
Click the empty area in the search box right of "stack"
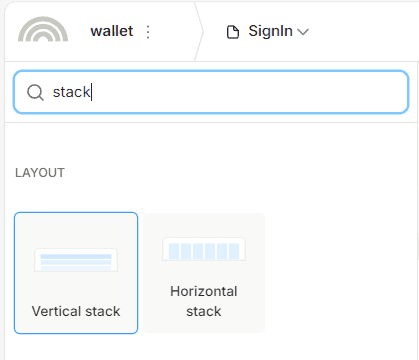coord(248,92)
